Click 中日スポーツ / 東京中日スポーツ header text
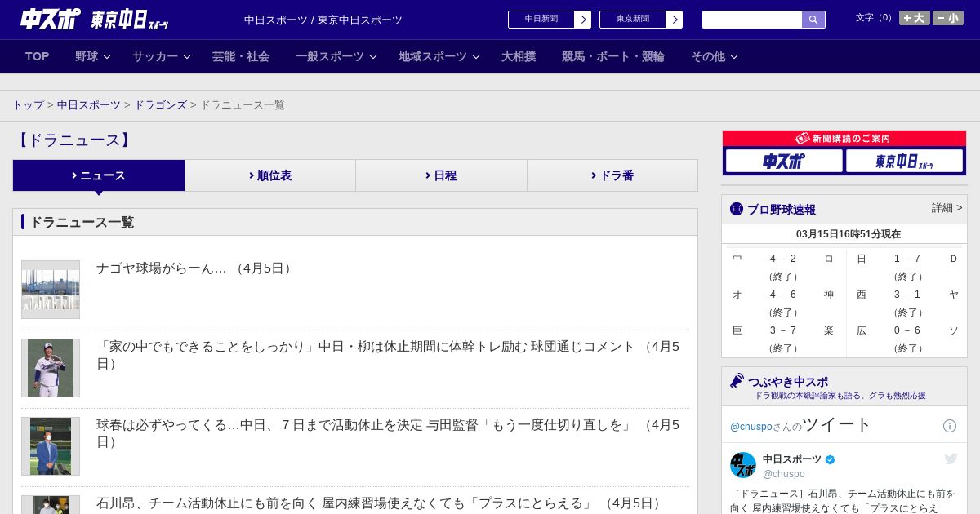The height and width of the screenshot is (514, 980). [323, 20]
